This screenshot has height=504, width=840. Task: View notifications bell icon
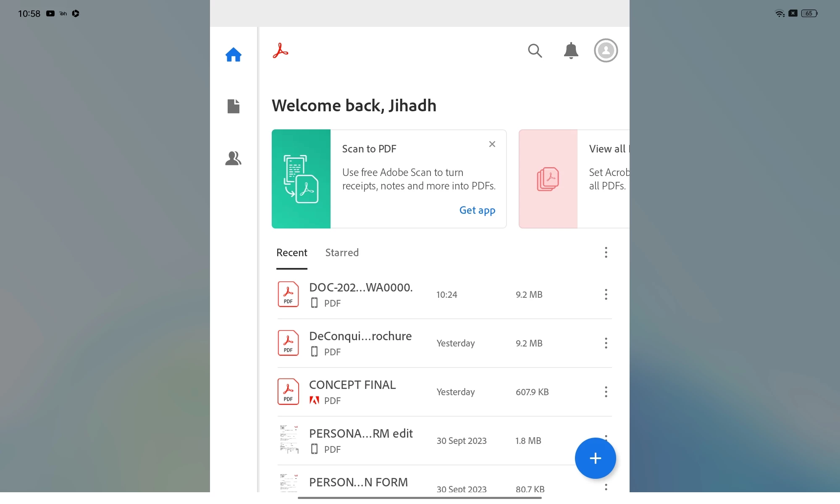pyautogui.click(x=571, y=51)
